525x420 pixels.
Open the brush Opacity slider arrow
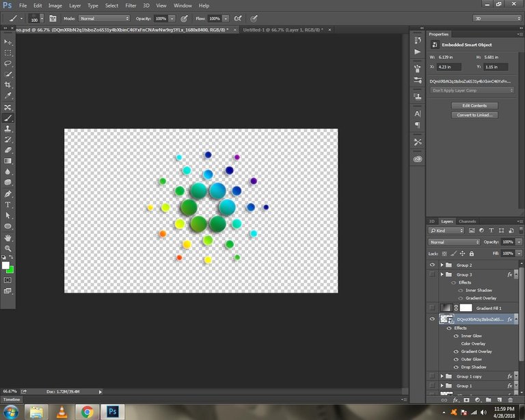[x=172, y=18]
